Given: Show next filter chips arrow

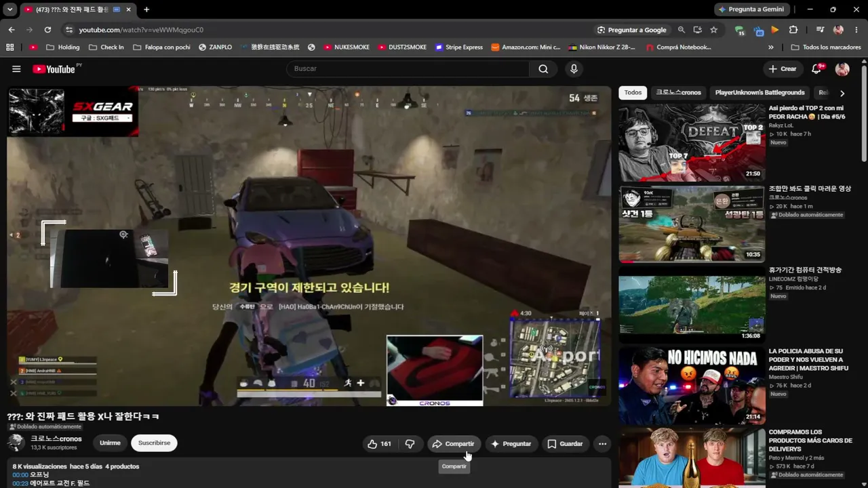Looking at the screenshot, I should click(x=842, y=93).
